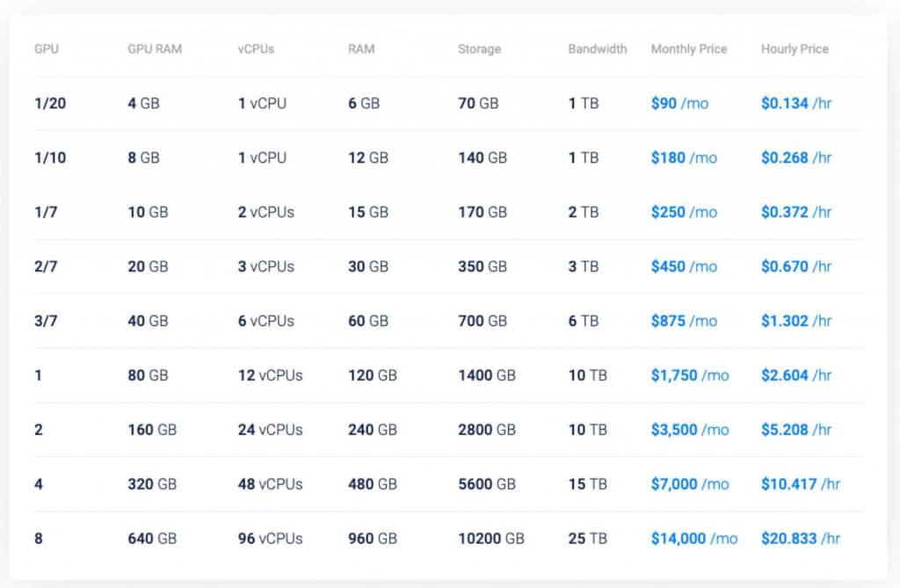The width and height of the screenshot is (900, 588).
Task: Choose the $0.670 /hr hourly rate
Action: point(796,267)
